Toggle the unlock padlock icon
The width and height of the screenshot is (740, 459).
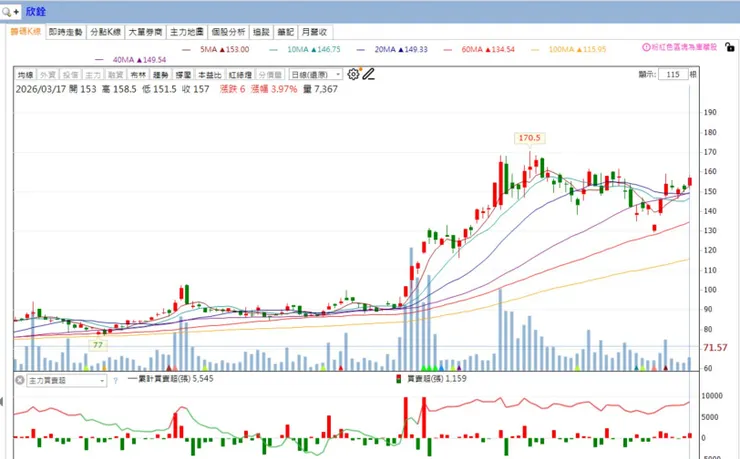pyautogui.click(x=730, y=47)
